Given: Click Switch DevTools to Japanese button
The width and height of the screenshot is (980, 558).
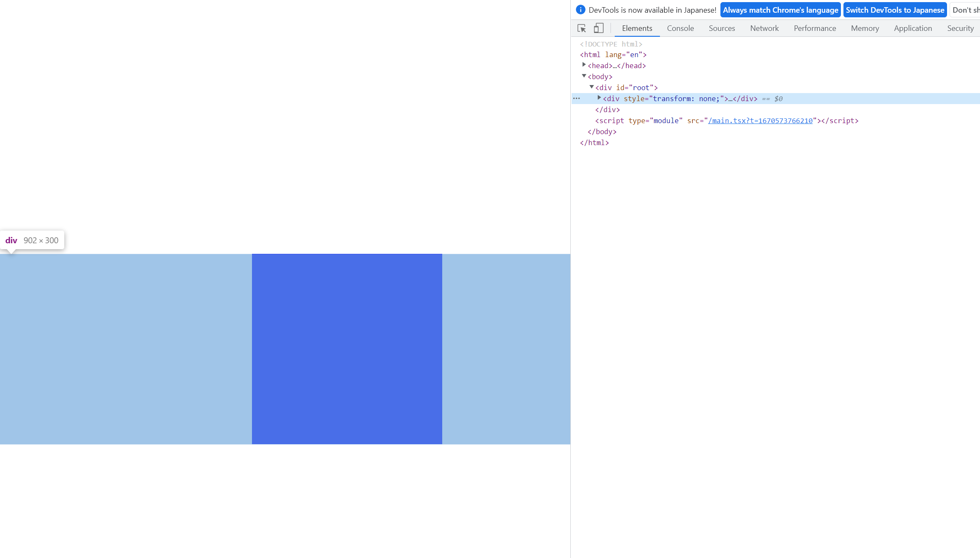Looking at the screenshot, I should tap(895, 10).
